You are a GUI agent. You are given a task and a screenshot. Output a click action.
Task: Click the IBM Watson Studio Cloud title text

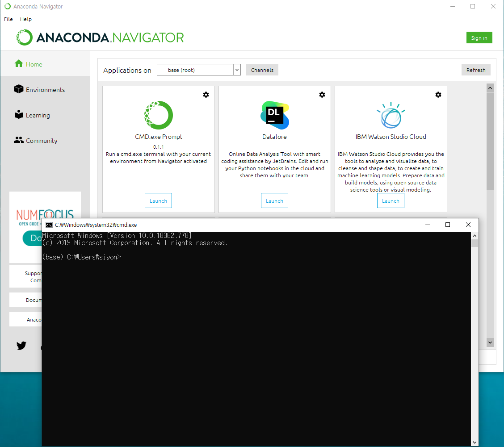[x=391, y=137]
